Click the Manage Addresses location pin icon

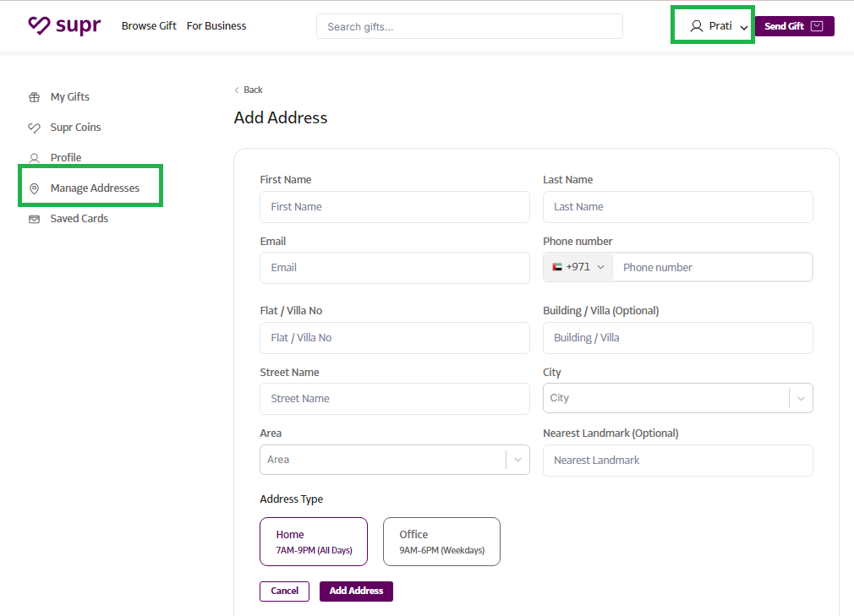click(x=34, y=188)
